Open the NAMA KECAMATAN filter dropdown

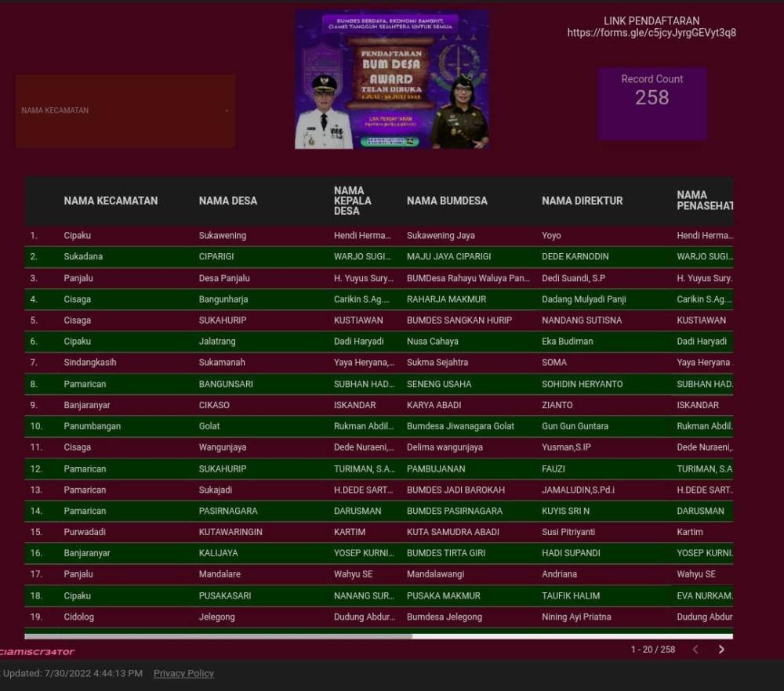(x=125, y=111)
